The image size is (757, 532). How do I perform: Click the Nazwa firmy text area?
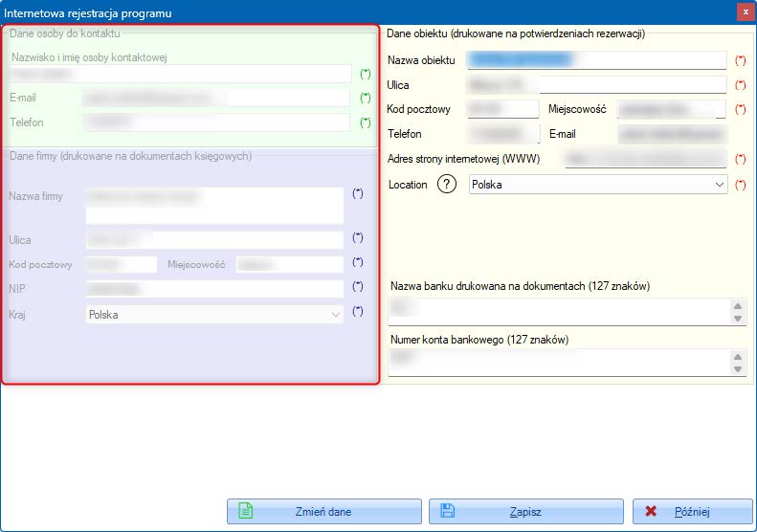[x=213, y=205]
